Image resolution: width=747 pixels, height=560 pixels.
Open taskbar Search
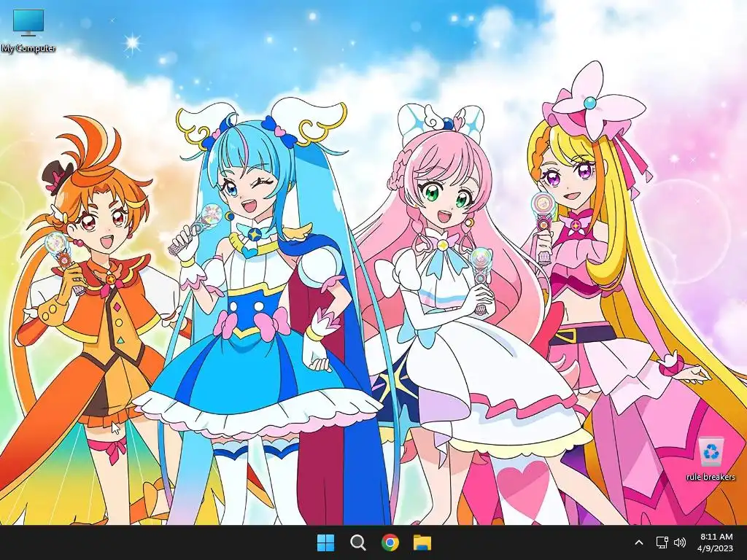(x=357, y=542)
